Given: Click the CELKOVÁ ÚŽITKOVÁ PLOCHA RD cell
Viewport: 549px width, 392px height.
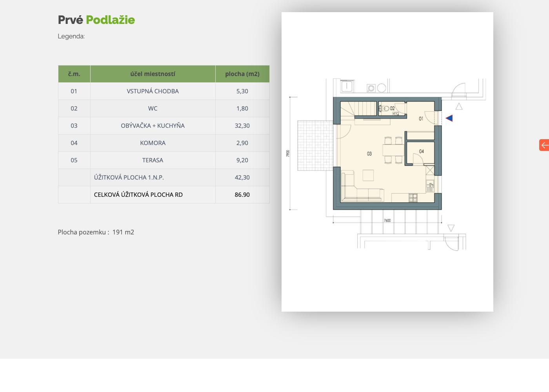Looking at the screenshot, I should (138, 194).
